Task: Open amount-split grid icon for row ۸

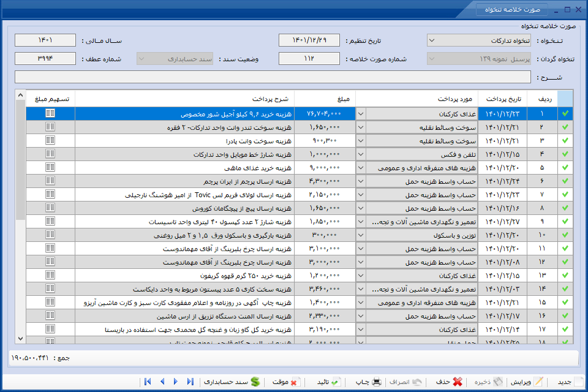Action: (50, 208)
